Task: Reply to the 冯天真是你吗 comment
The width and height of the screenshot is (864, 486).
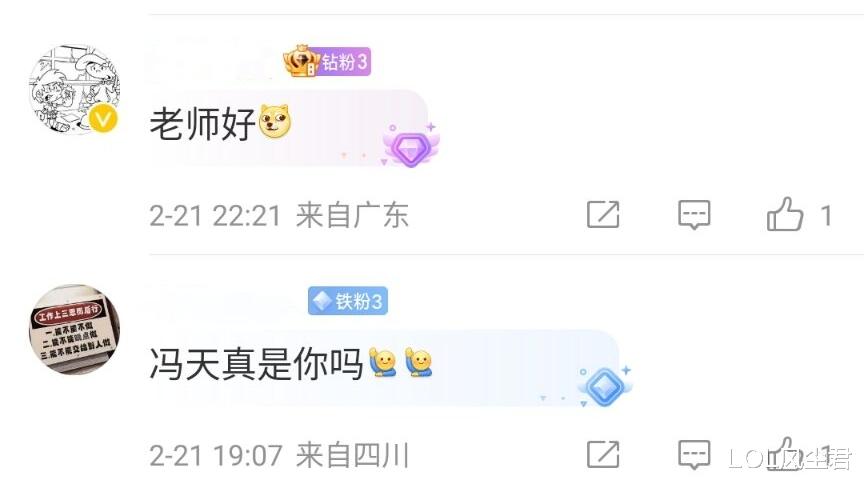Action: (x=694, y=455)
